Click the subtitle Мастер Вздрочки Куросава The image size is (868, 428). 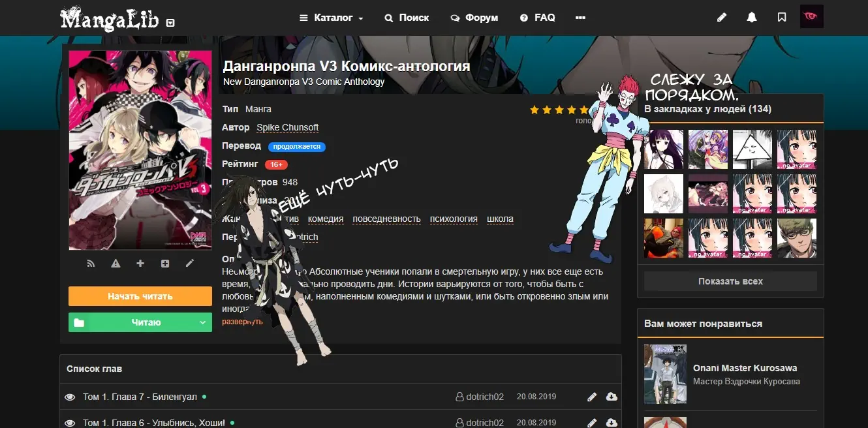(747, 382)
